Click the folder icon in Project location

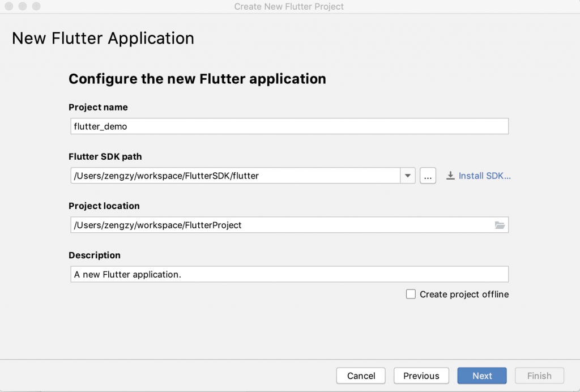[x=499, y=225]
